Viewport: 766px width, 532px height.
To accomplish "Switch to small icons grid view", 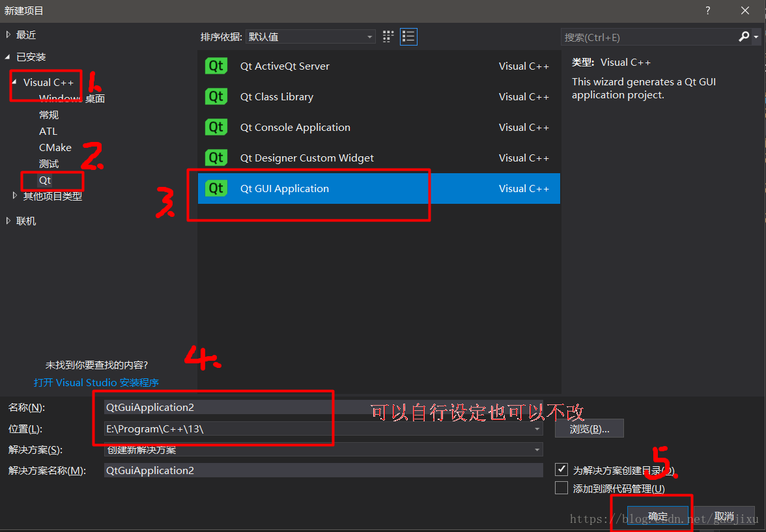I will 388,36.
